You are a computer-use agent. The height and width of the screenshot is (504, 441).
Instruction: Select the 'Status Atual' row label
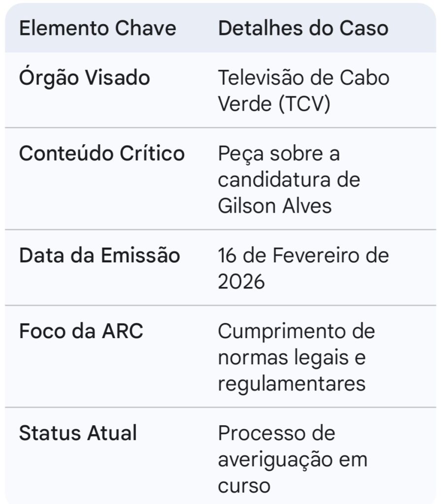[x=78, y=434]
